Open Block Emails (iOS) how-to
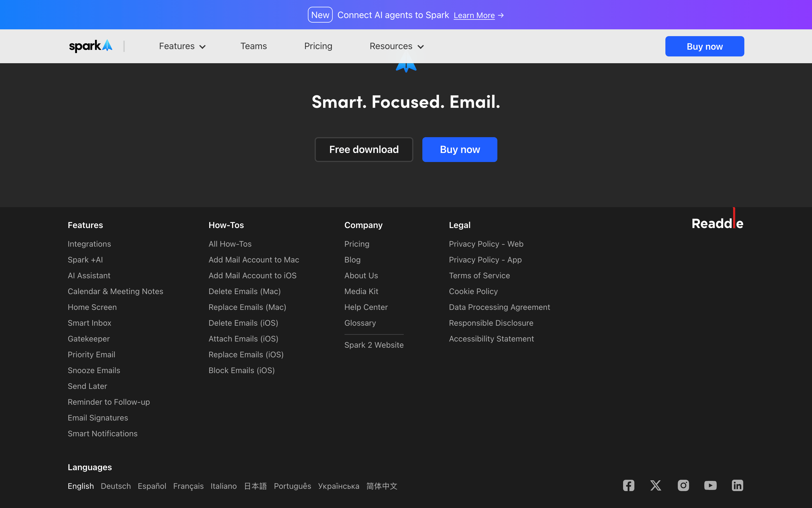This screenshot has width=812, height=508. (x=242, y=370)
